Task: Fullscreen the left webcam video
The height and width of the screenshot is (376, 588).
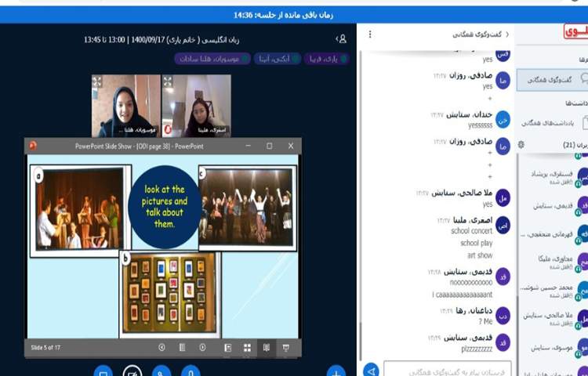Action: coord(97,81)
